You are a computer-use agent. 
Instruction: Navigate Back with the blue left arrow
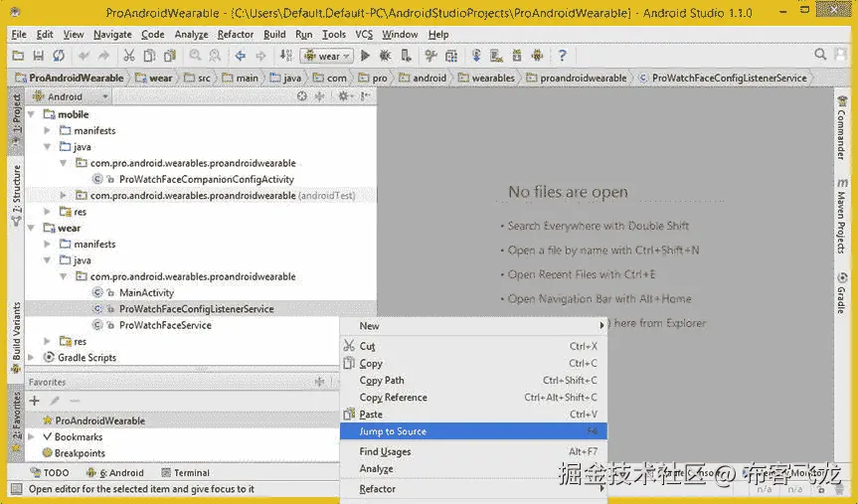pos(241,56)
